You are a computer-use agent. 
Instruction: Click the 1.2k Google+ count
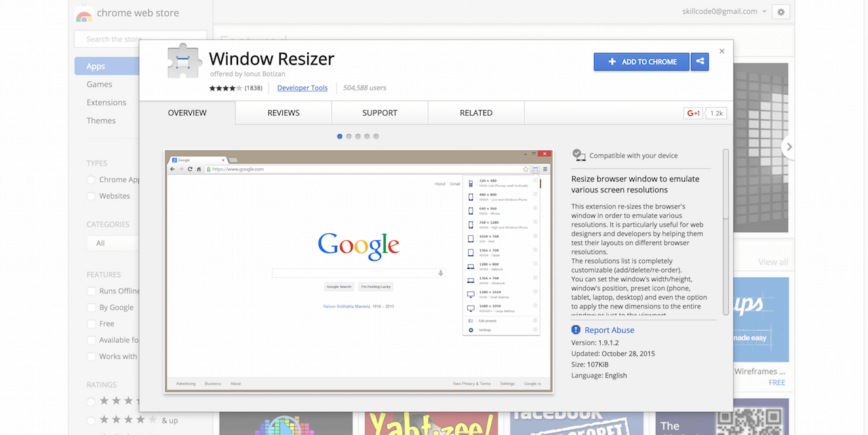(x=717, y=113)
